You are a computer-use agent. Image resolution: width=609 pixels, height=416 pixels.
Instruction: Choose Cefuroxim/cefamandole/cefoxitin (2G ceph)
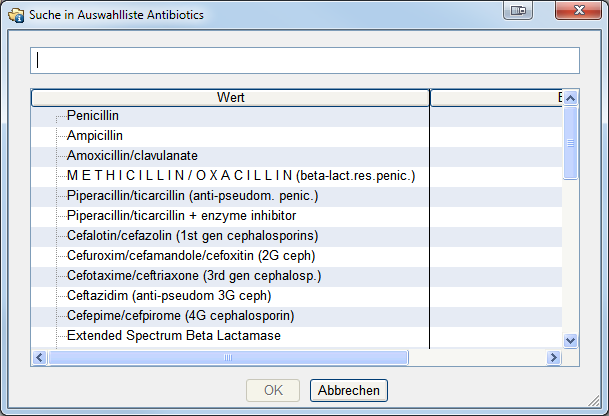tap(188, 256)
